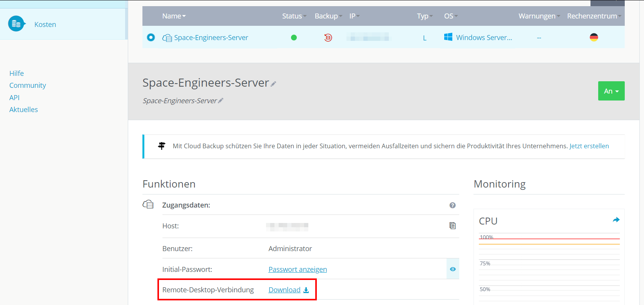Sort the table by Typ column
This screenshot has height=305, width=644.
click(x=425, y=16)
